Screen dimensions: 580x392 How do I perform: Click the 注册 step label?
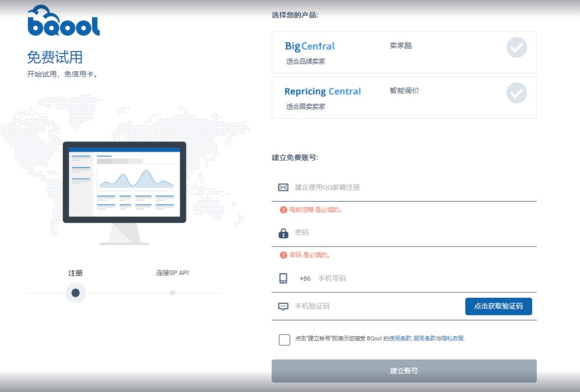[x=75, y=273]
